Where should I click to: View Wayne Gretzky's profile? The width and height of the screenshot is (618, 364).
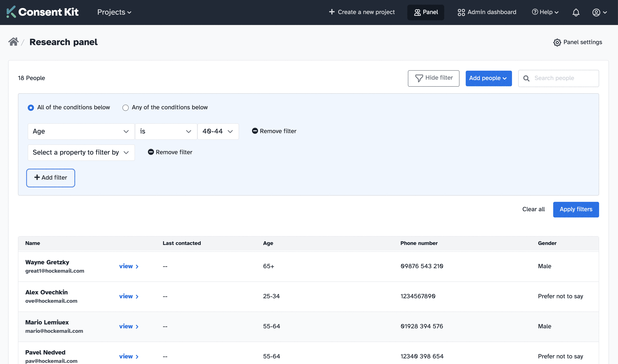tap(126, 266)
